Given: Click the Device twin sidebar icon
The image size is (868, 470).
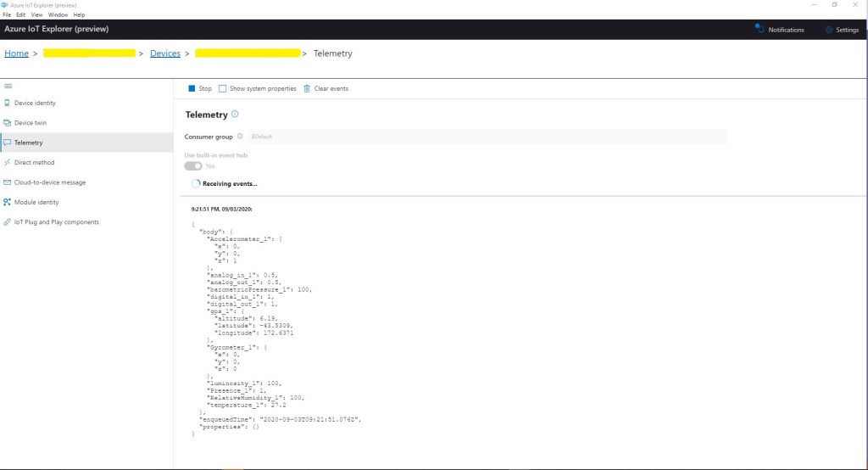Looking at the screenshot, I should 8,123.
